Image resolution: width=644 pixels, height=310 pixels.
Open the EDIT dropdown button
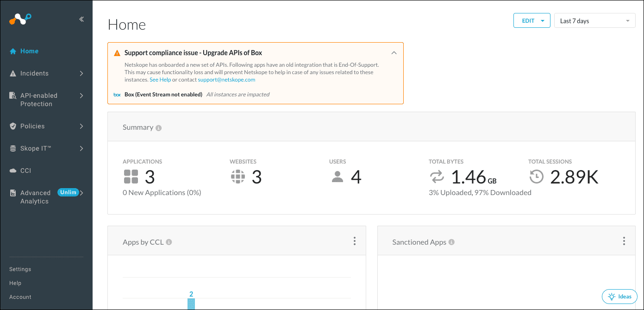point(531,21)
